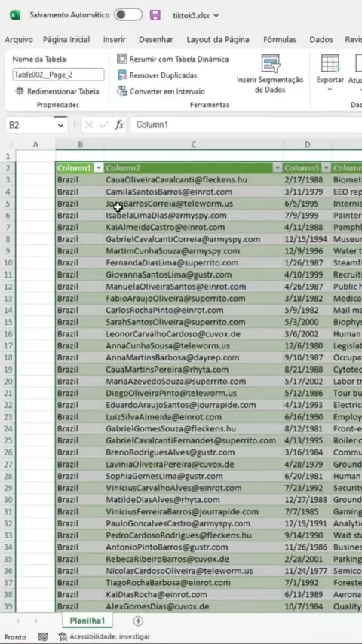The image size is (362, 644).
Task: Click the Inserir Segmentação de Dados icon
Action: 270,63
